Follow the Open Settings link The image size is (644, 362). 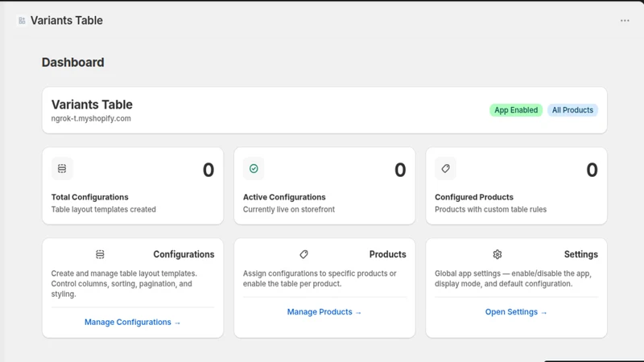(516, 312)
